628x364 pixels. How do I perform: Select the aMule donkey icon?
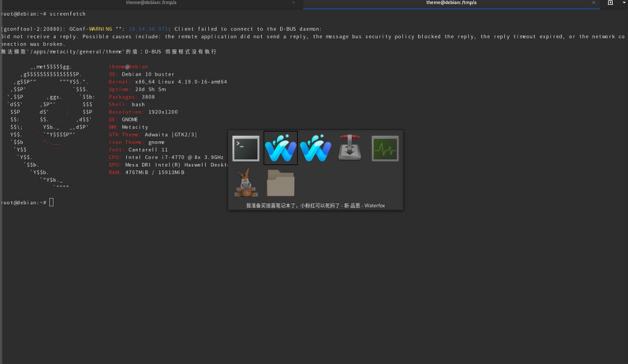coord(246,183)
